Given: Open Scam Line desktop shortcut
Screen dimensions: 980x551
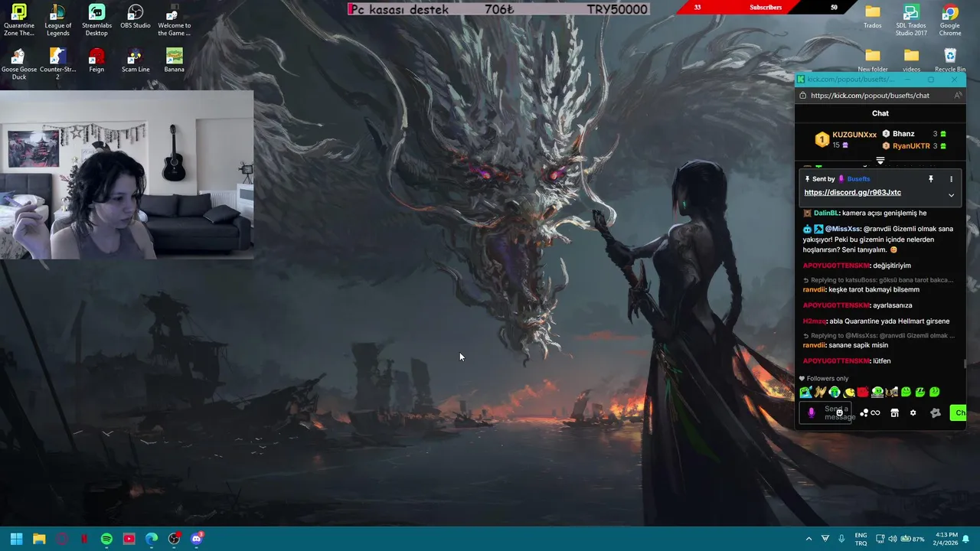Looking at the screenshot, I should pyautogui.click(x=136, y=60).
